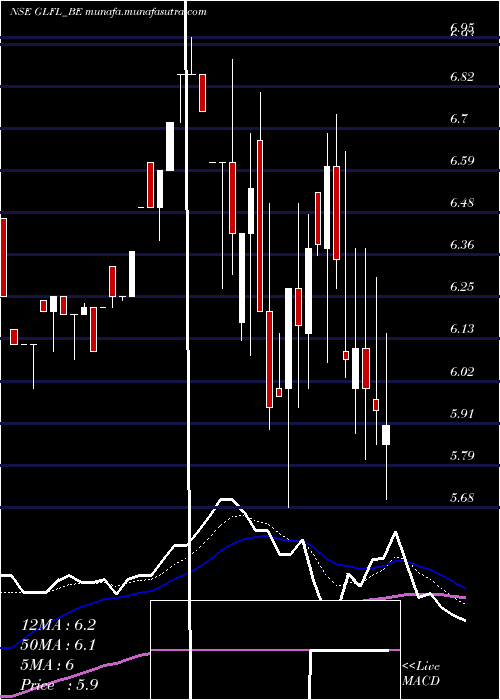Click the 5.68 price axis label
The width and height of the screenshot is (500, 700).
pos(462,498)
